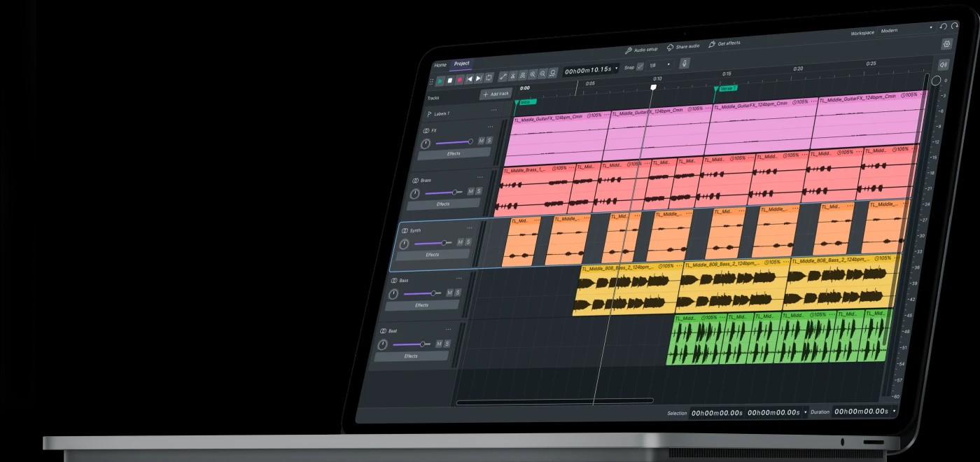Click the Redo arrow icon

(954, 26)
